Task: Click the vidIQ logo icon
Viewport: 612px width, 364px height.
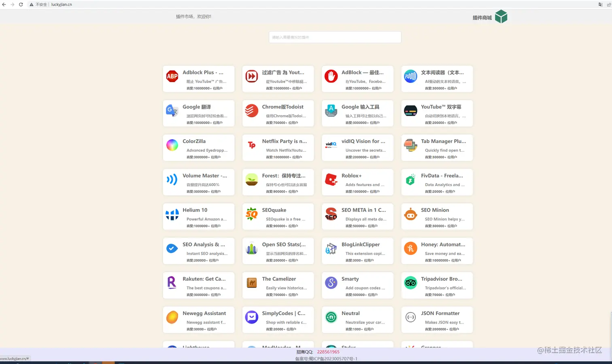Action: tap(331, 145)
